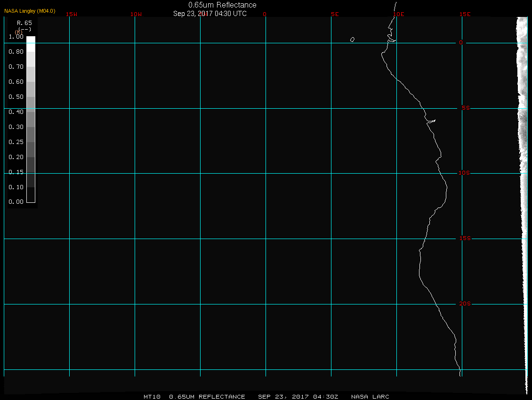Click the equator 0 latitude label

click(461, 42)
